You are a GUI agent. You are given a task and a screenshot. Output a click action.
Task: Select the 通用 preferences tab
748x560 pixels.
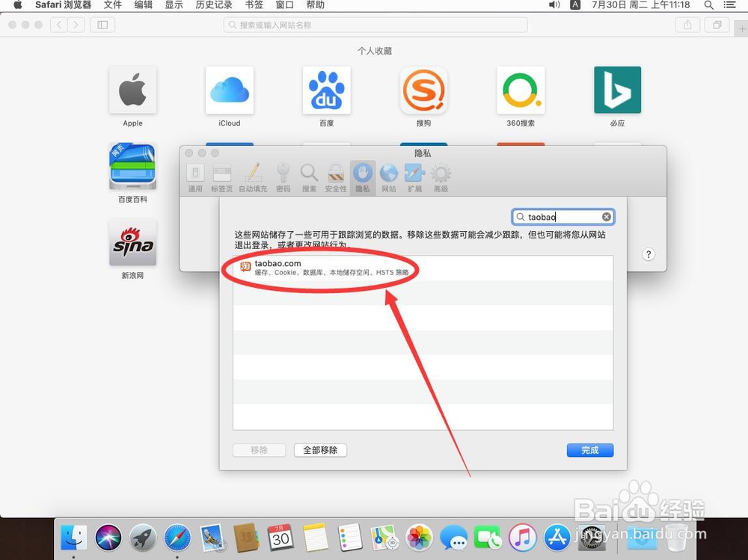(x=195, y=178)
